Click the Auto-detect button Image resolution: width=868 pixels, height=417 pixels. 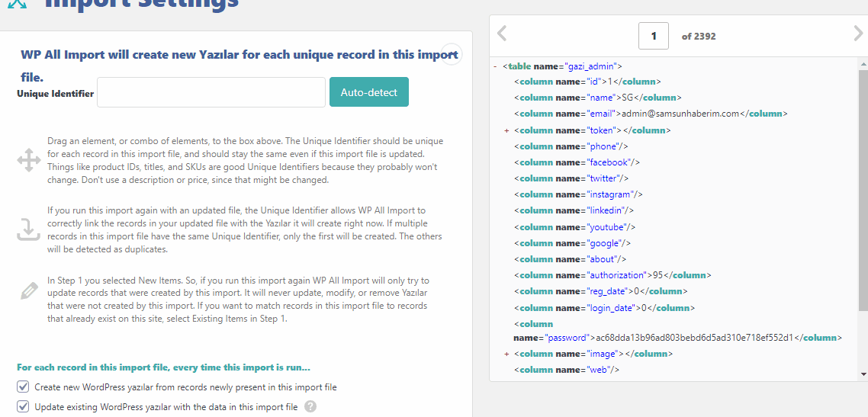[x=368, y=91]
